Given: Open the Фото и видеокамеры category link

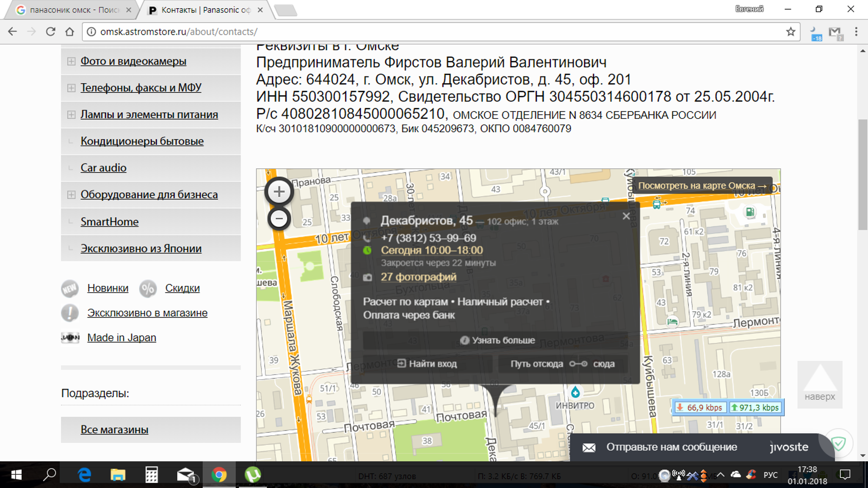Looking at the screenshot, I should tap(133, 61).
